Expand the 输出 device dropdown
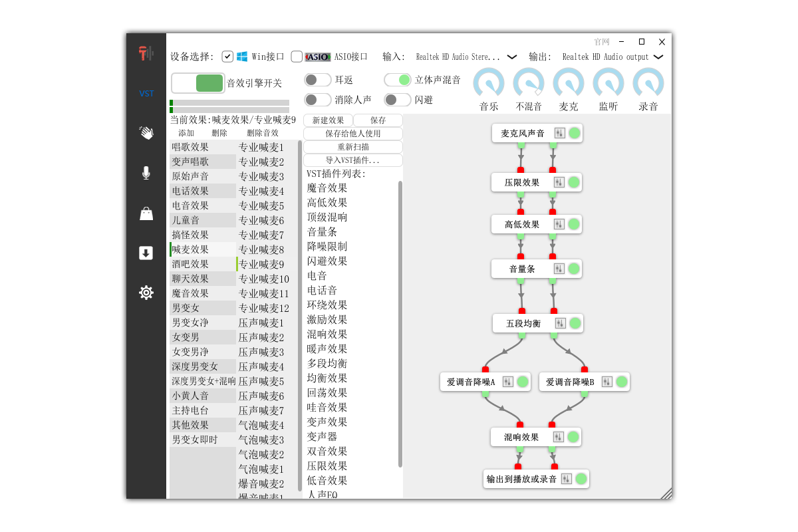The image size is (798, 532). click(x=658, y=57)
